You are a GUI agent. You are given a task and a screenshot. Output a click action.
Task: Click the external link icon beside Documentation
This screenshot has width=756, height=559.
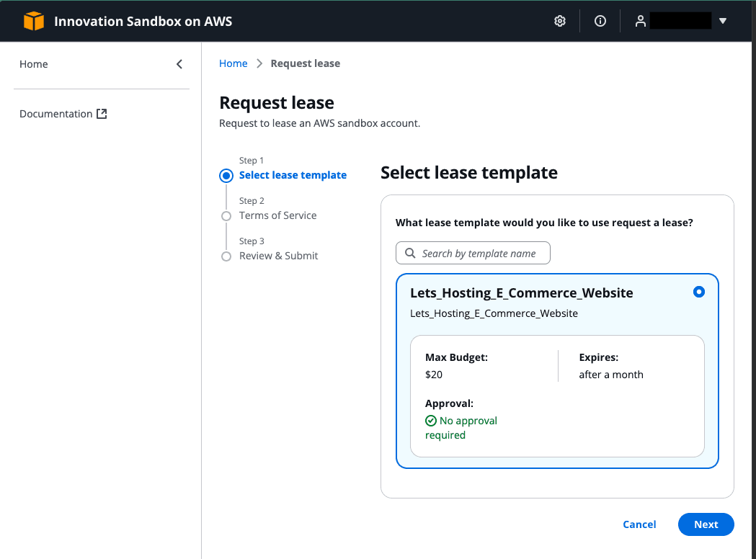[102, 114]
